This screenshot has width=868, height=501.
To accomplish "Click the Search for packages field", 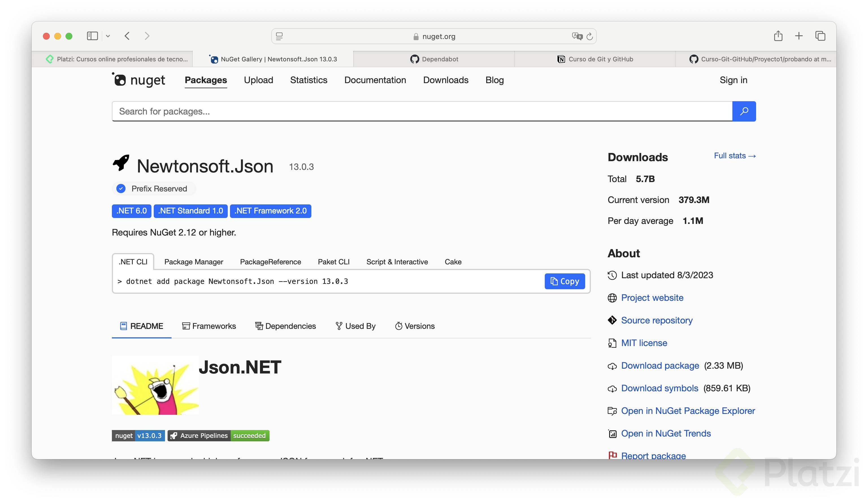I will coord(422,111).
